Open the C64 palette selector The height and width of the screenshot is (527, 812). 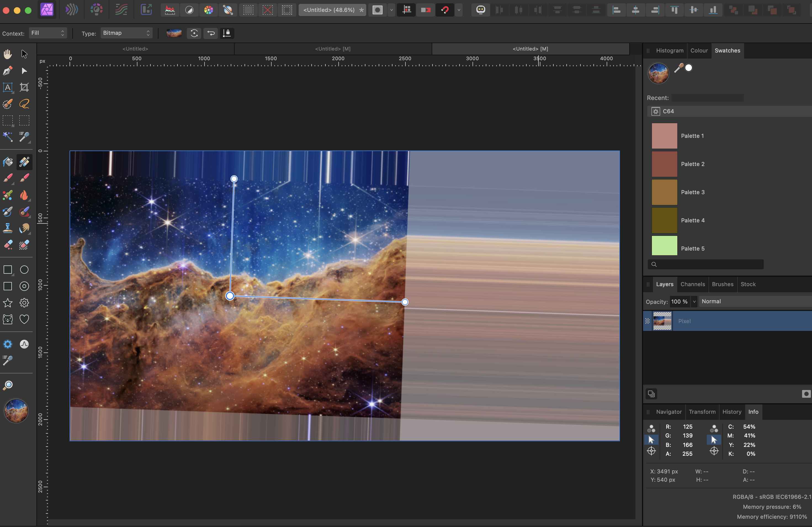click(729, 111)
